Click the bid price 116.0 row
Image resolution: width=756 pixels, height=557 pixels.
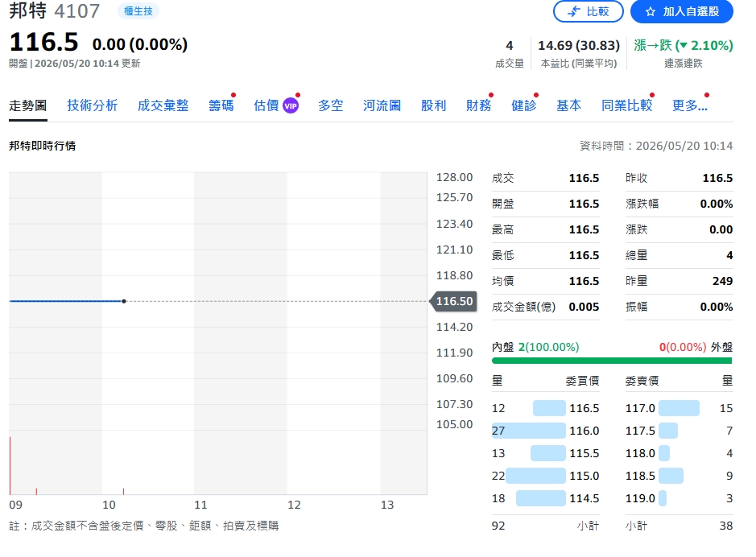pyautogui.click(x=545, y=431)
